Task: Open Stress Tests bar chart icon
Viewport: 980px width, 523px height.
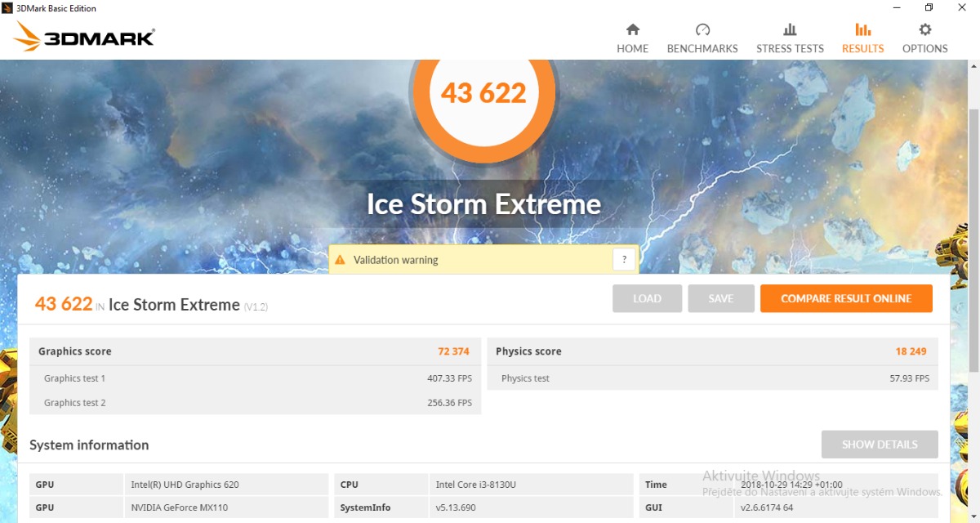Action: (x=790, y=30)
